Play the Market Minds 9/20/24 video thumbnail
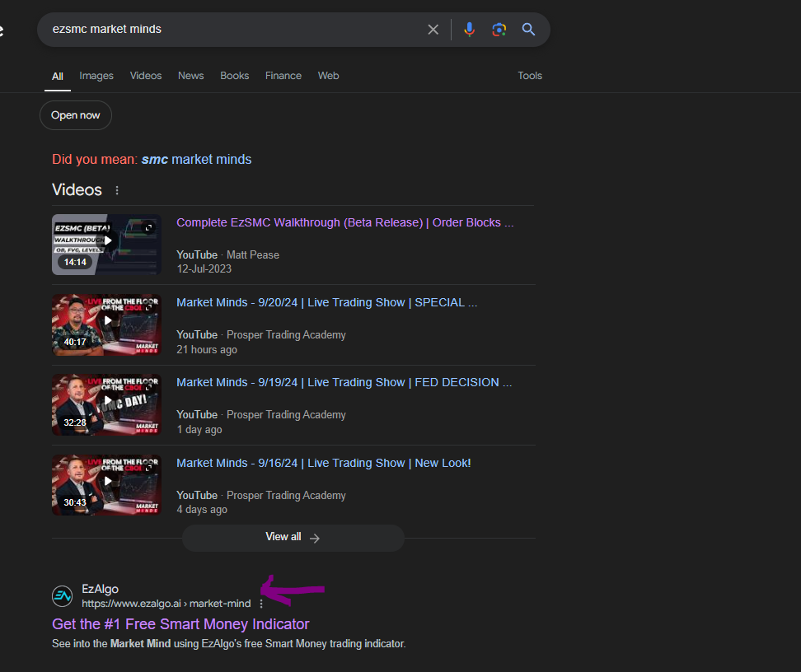 pos(107,324)
